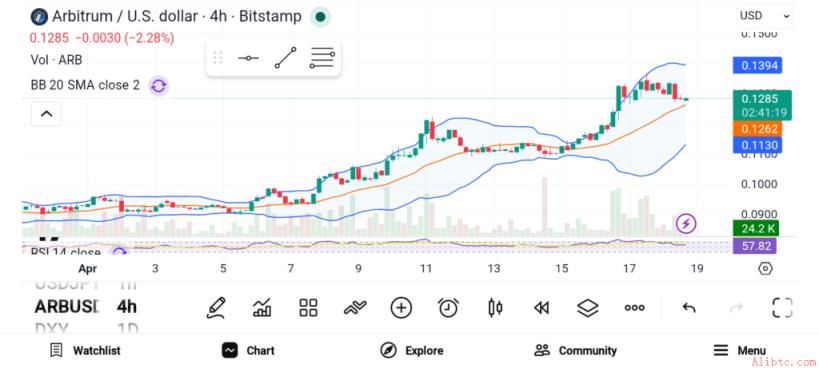Open the layout grid templates icon
The height and width of the screenshot is (368, 819).
(x=308, y=307)
